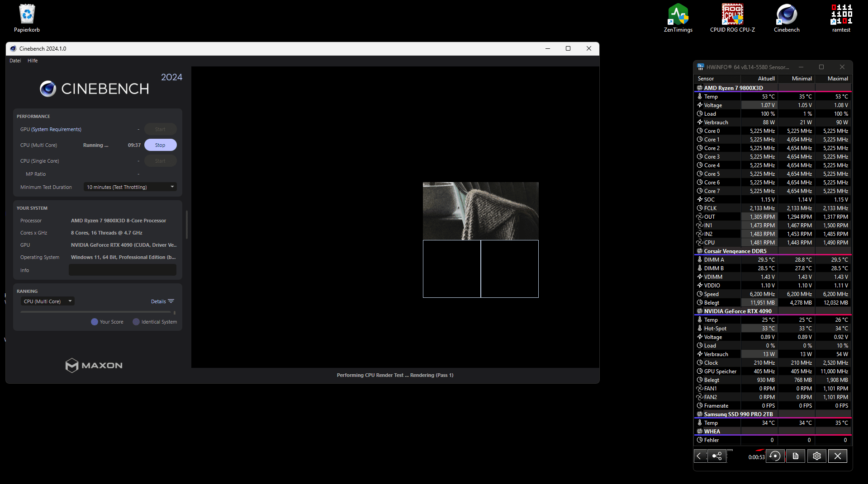Image resolution: width=868 pixels, height=484 pixels.
Task: Select the Hot-Spot sensor row
Action: 773,329
